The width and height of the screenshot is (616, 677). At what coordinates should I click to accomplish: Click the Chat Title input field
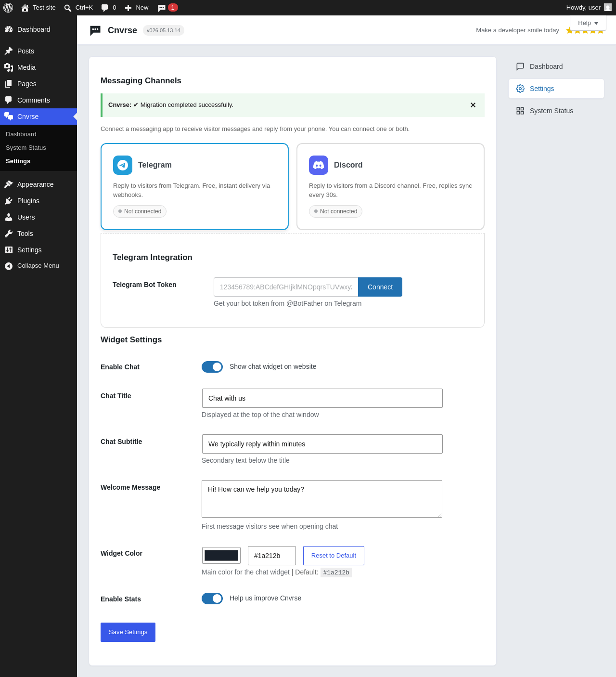[322, 398]
